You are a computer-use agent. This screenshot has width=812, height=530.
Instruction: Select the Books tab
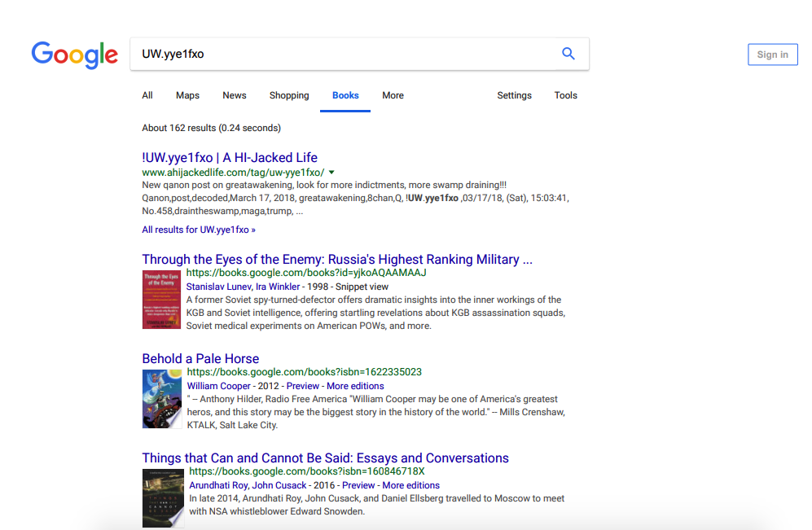click(345, 95)
